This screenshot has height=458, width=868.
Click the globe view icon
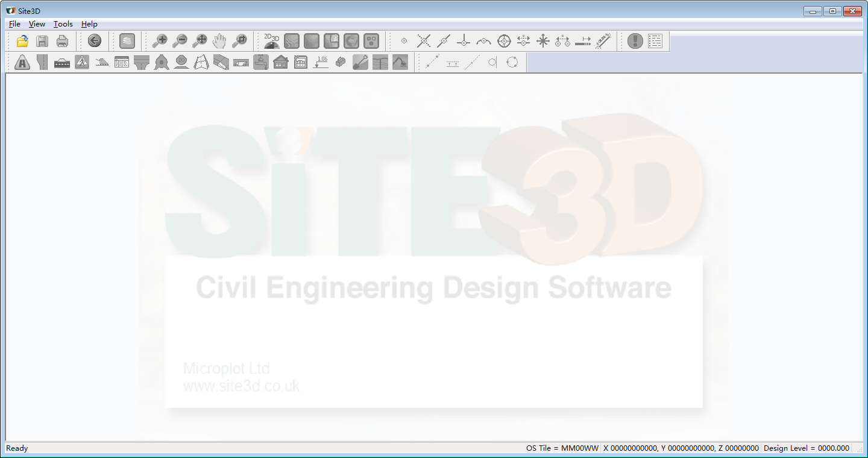(351, 41)
